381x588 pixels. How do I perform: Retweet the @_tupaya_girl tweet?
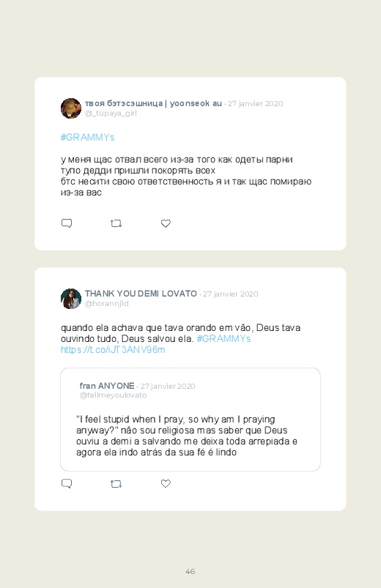116,223
